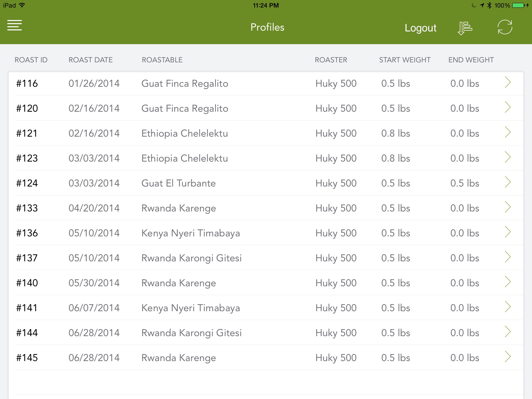Tap Ethiopia Chelelektu in row #121
Viewport: 532px width, 399px height.
(x=185, y=134)
